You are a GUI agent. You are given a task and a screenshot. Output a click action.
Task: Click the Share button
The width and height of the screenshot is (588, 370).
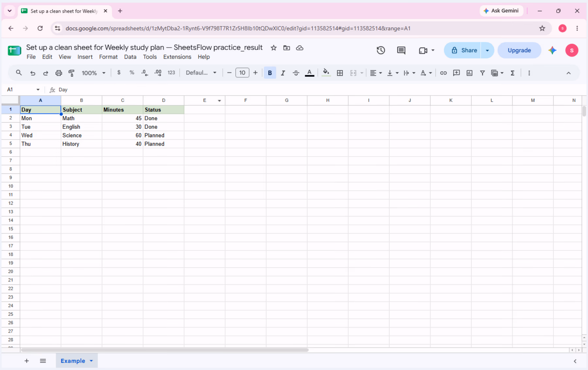(x=463, y=50)
